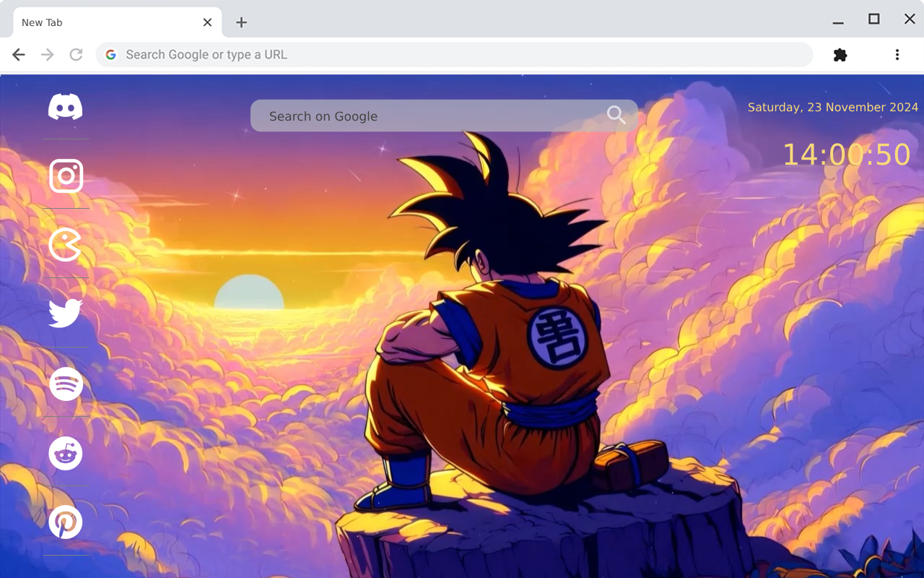Open the Chrome three-dot menu
This screenshot has width=924, height=578.
(897, 54)
